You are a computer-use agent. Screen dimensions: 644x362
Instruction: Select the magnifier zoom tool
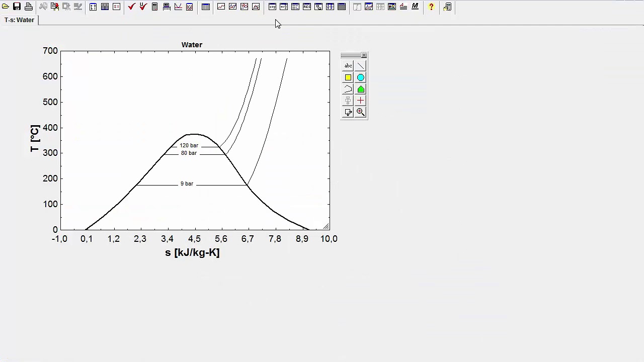(x=361, y=112)
